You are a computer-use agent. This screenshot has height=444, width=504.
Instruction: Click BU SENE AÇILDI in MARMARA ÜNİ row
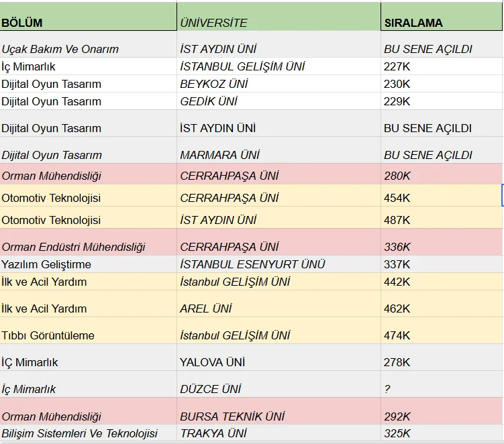coord(442,150)
